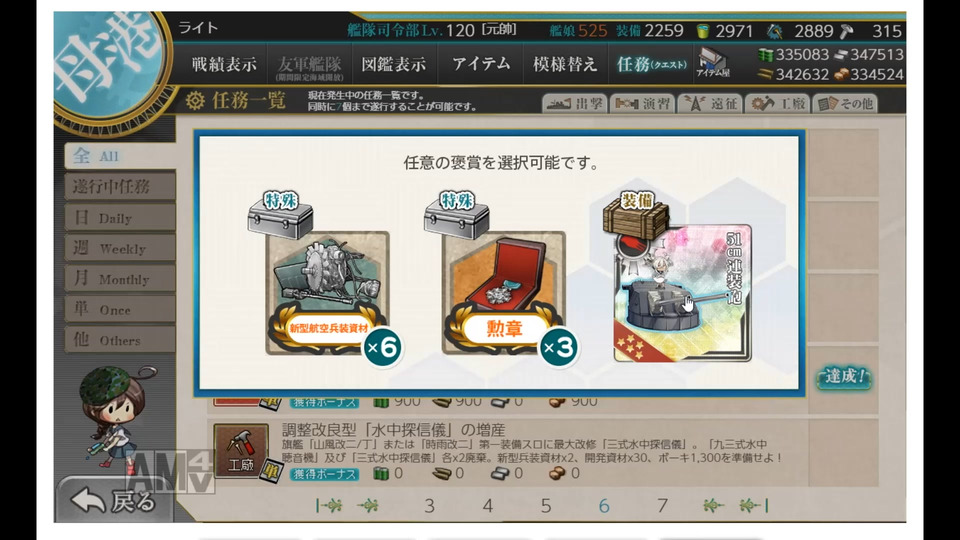Click the 達成! completion button
Image resolution: width=960 pixels, height=540 pixels.
coord(844,376)
